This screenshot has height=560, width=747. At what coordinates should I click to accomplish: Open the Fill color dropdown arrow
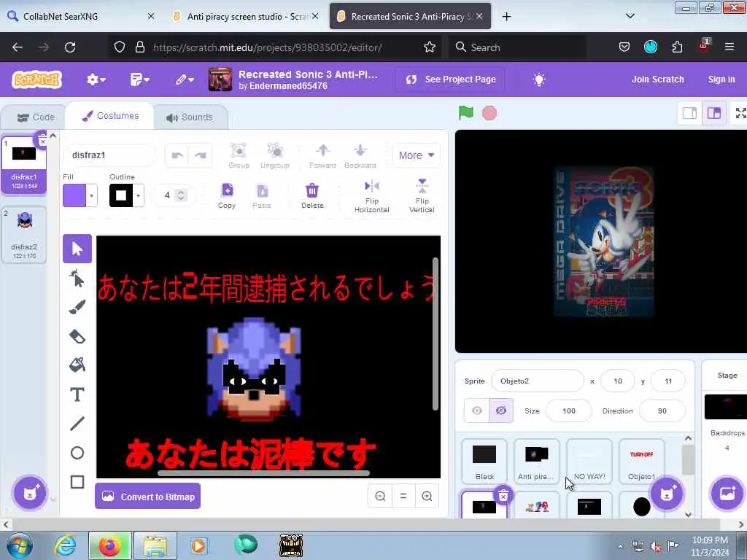tap(91, 195)
